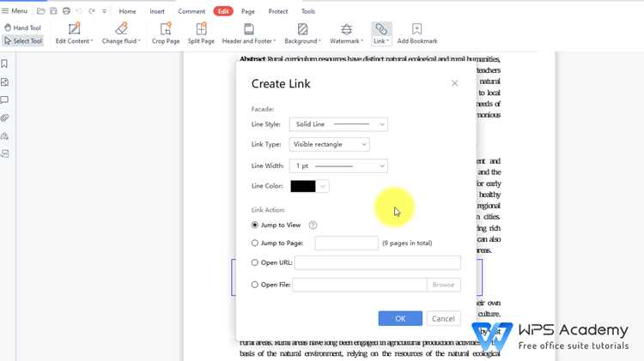Select the Open File radio option
Image resolution: width=644 pixels, height=361 pixels.
coord(255,285)
